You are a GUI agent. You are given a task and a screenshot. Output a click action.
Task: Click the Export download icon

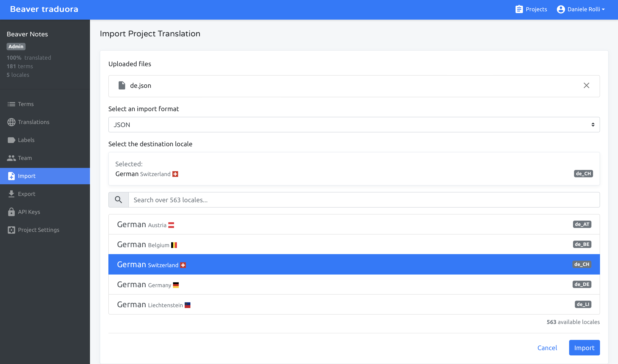point(11,194)
